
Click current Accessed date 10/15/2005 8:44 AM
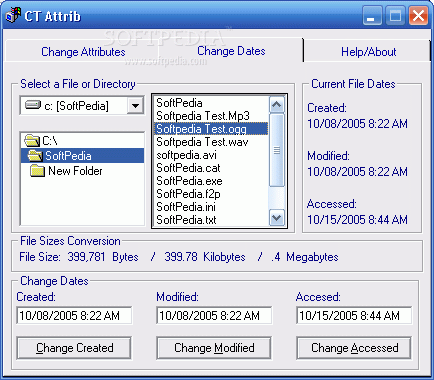(x=357, y=219)
